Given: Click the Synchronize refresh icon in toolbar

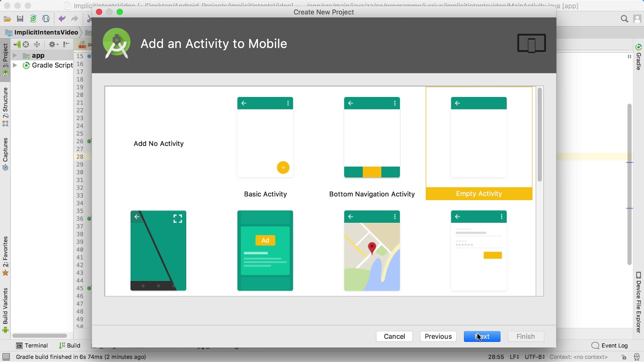Looking at the screenshot, I should [46, 19].
